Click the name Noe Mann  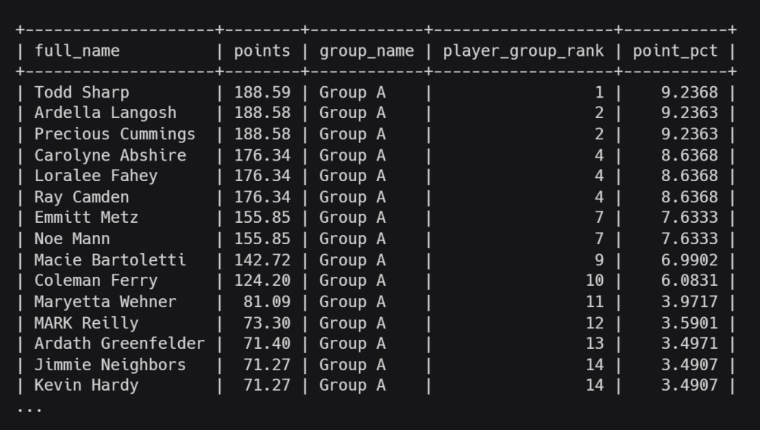pyautogui.click(x=72, y=239)
